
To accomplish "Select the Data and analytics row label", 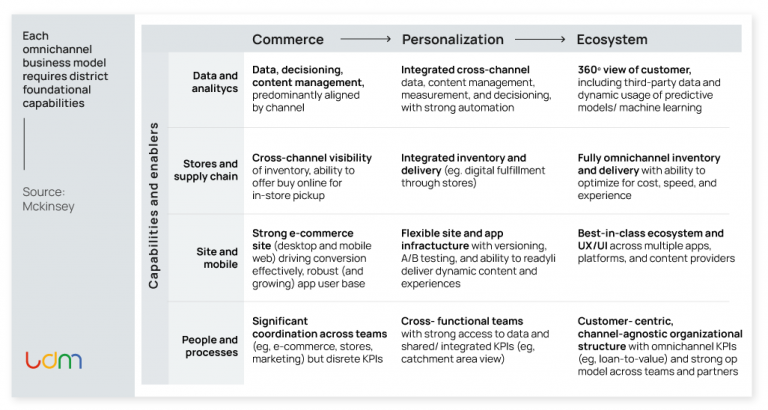I will click(214, 82).
